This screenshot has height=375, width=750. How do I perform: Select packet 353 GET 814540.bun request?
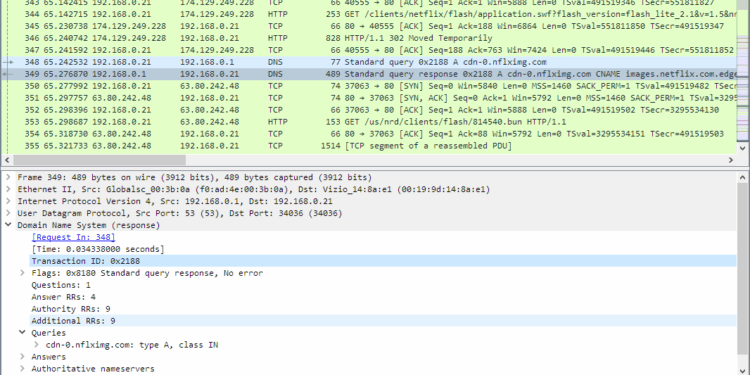[x=368, y=122]
